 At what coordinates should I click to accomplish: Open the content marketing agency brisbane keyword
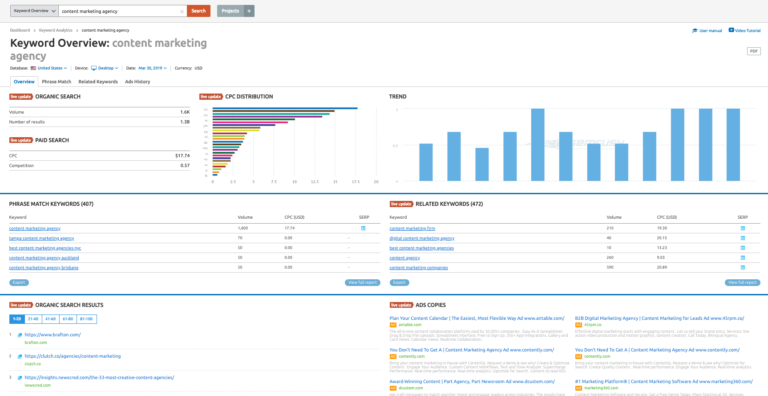click(x=44, y=268)
